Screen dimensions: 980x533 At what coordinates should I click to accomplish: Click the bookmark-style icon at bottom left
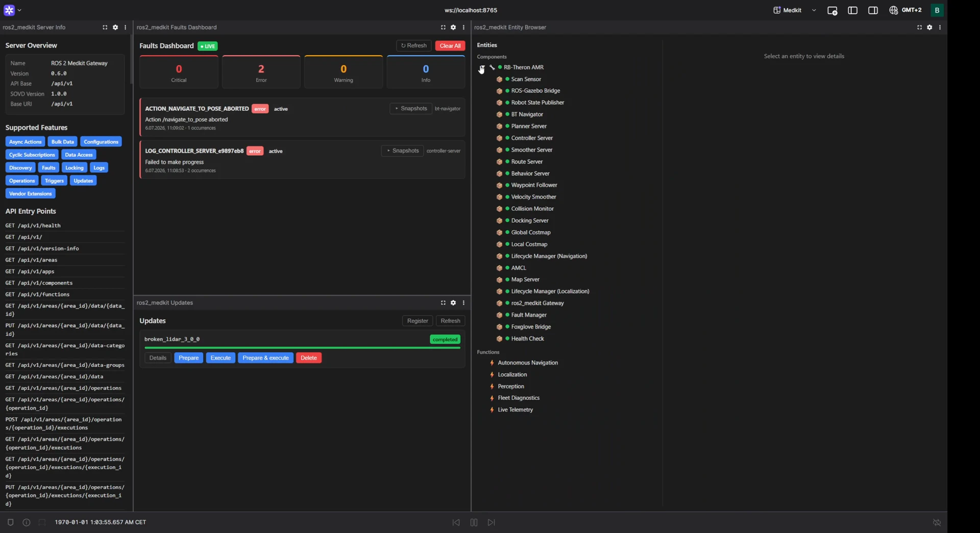coord(11,522)
